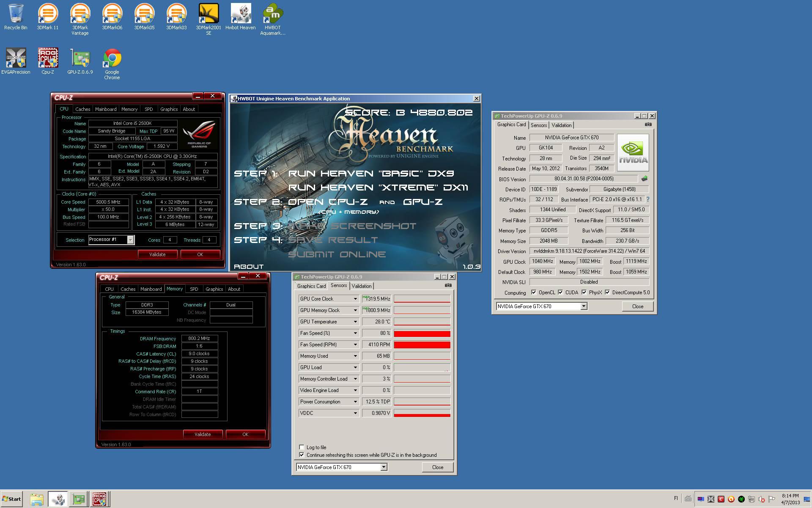Launch 3DMark 11 desktop shortcut

click(x=48, y=17)
